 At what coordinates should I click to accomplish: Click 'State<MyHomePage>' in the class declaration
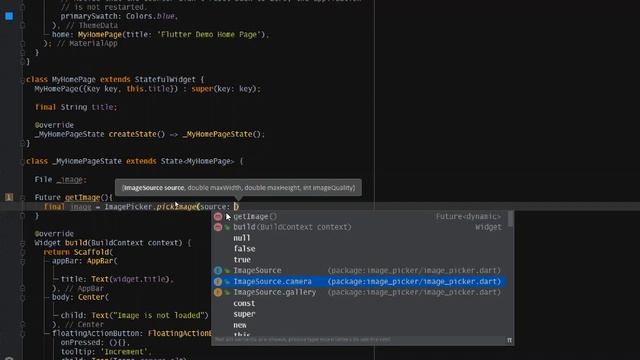198,161
